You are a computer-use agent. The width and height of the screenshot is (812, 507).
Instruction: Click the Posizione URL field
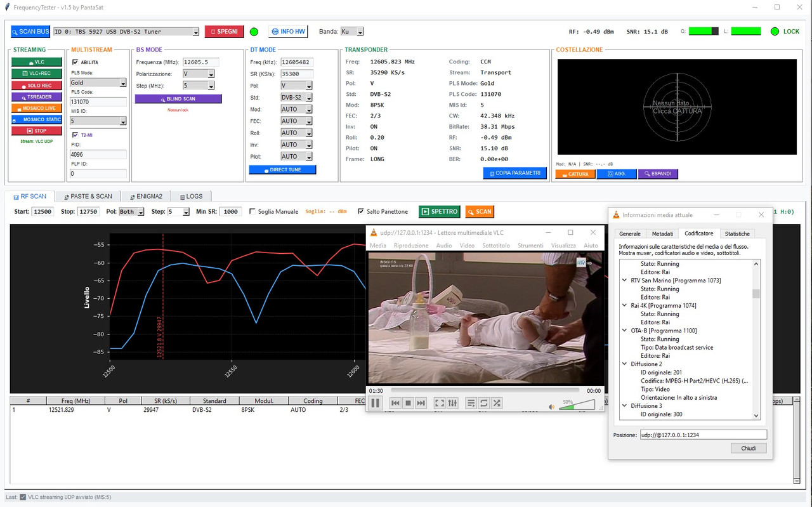pyautogui.click(x=703, y=435)
